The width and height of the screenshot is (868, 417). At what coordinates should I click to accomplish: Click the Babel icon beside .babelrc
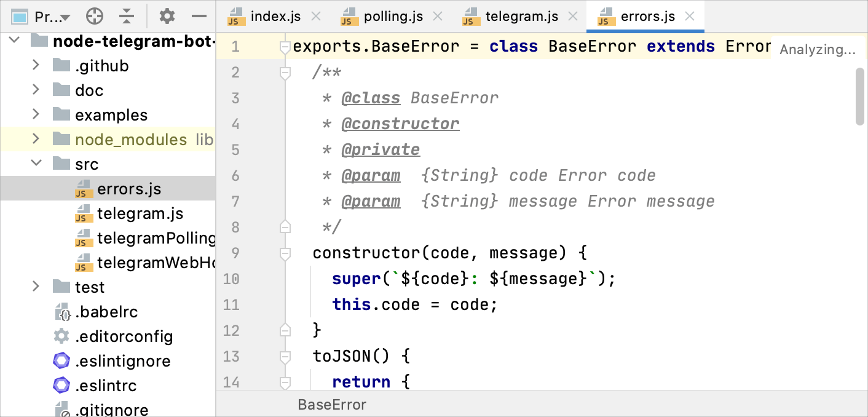coord(61,312)
